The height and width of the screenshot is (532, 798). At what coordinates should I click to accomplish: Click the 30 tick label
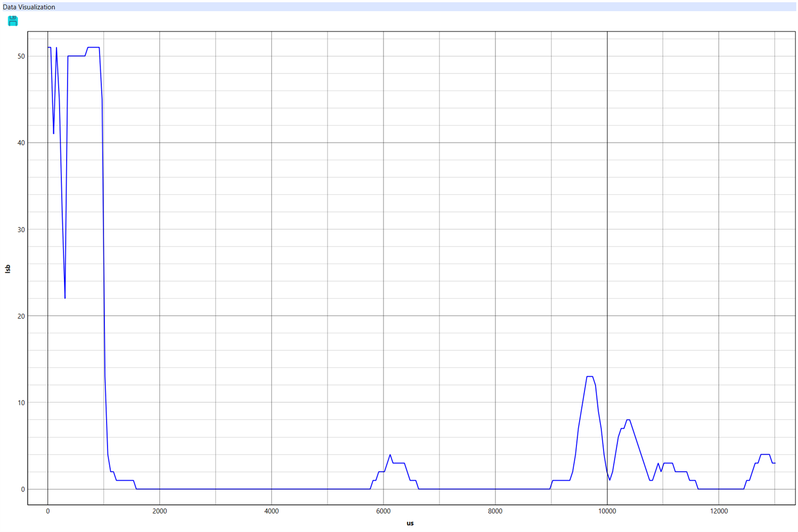(x=21, y=230)
